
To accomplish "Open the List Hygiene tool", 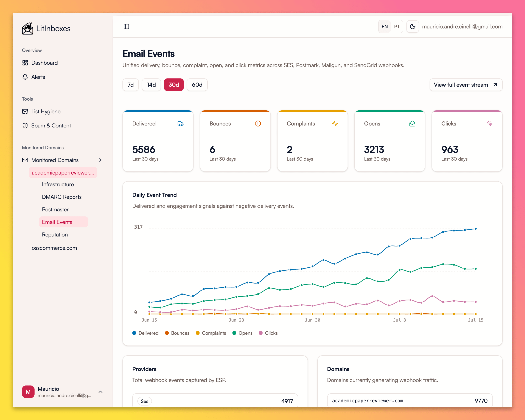I will click(x=46, y=111).
